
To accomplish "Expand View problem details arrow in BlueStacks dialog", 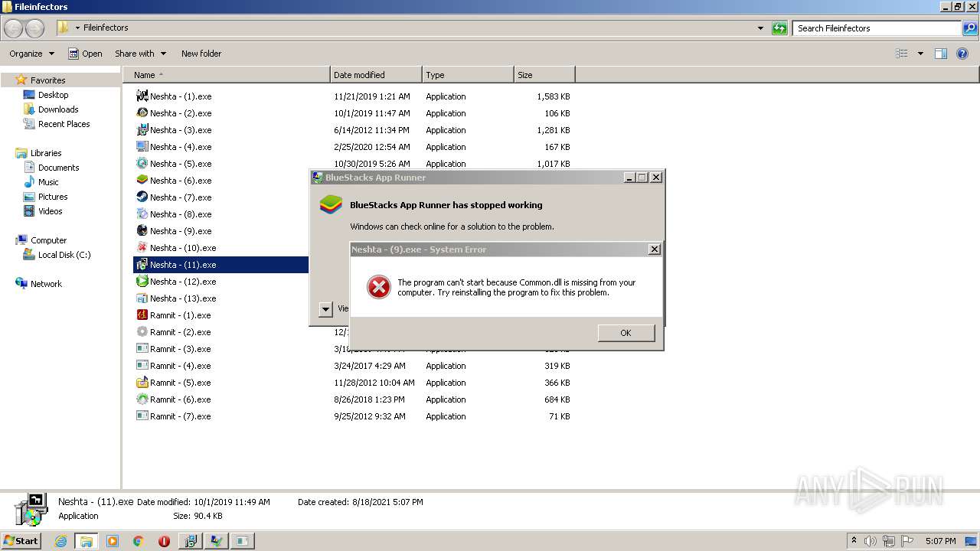I will (x=325, y=309).
